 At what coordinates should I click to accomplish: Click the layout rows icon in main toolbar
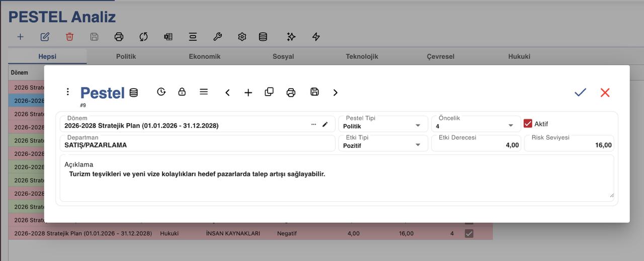coord(193,37)
